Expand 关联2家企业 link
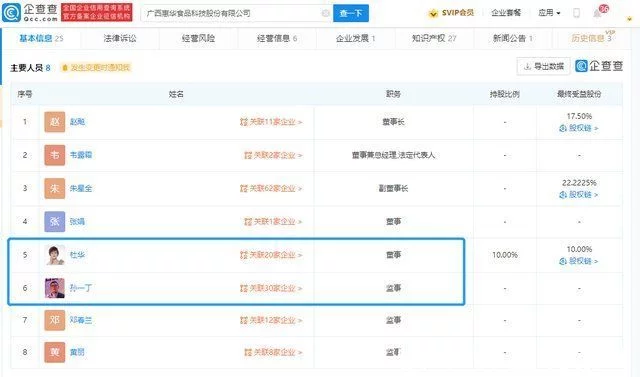Screen dimensions: 640x377 273,155
